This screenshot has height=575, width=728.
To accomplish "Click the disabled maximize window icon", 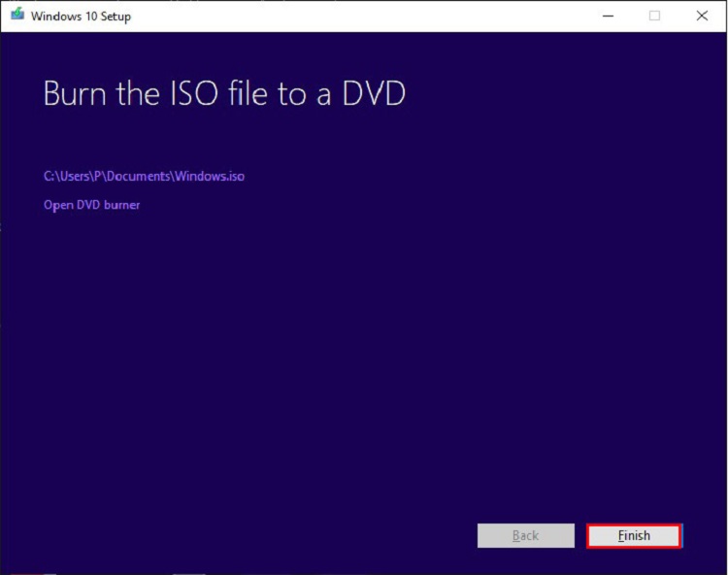I will point(654,16).
